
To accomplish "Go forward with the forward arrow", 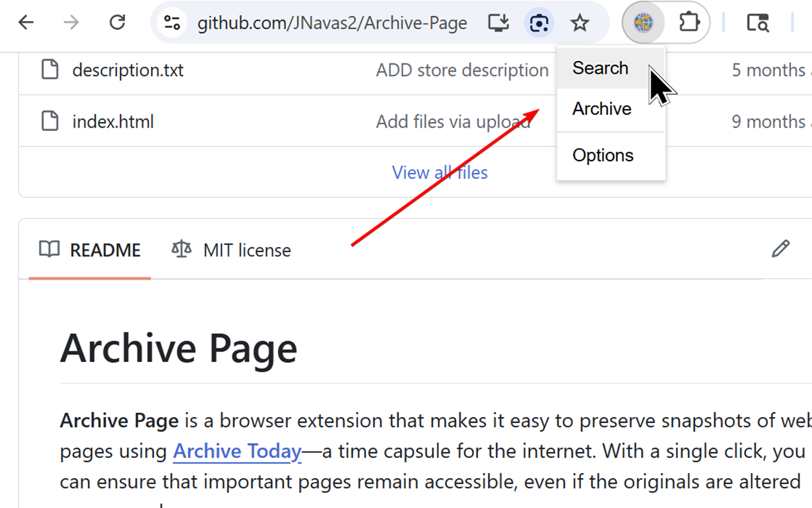I will tap(71, 23).
